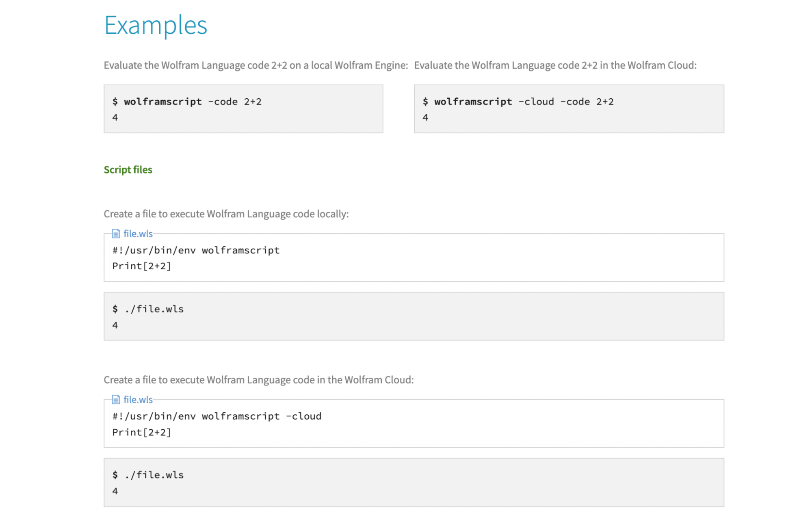Click the '$ wolframscript -code 2+2' command line
The width and height of the screenshot is (812, 524).
click(x=187, y=102)
